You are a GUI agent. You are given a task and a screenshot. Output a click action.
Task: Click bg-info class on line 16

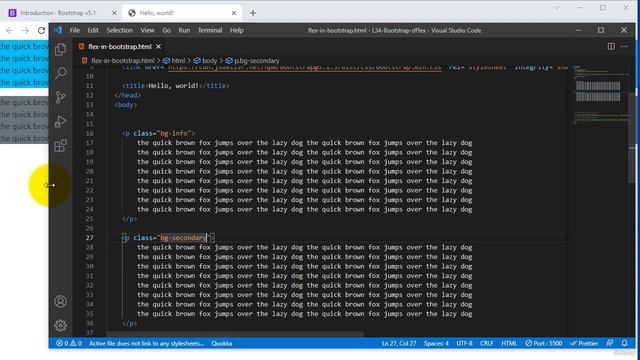pos(174,133)
